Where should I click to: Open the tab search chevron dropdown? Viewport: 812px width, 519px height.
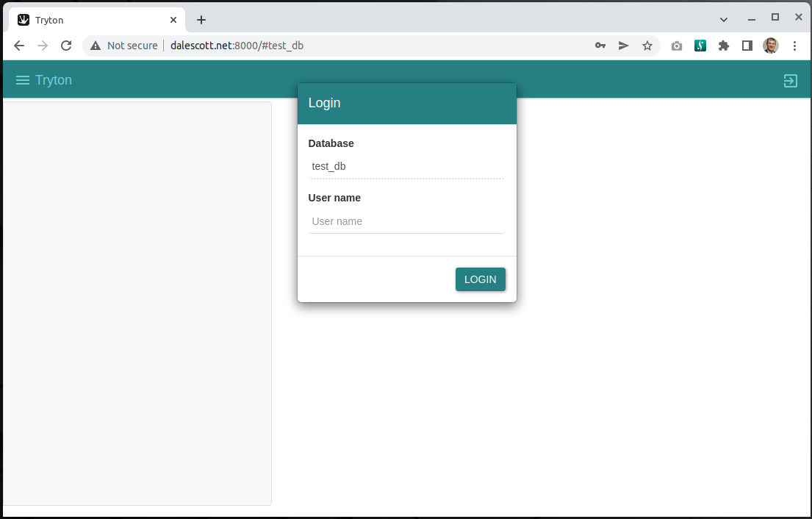click(723, 18)
